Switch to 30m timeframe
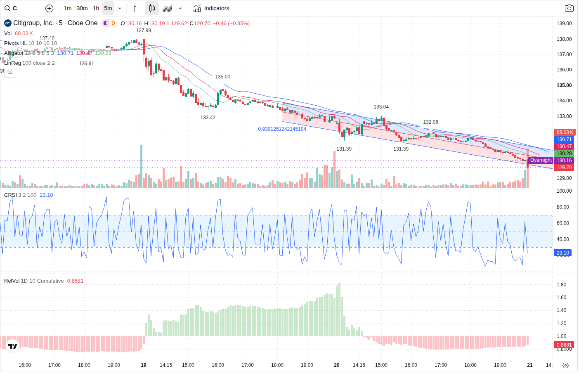The width and height of the screenshot is (586, 392). point(82,8)
